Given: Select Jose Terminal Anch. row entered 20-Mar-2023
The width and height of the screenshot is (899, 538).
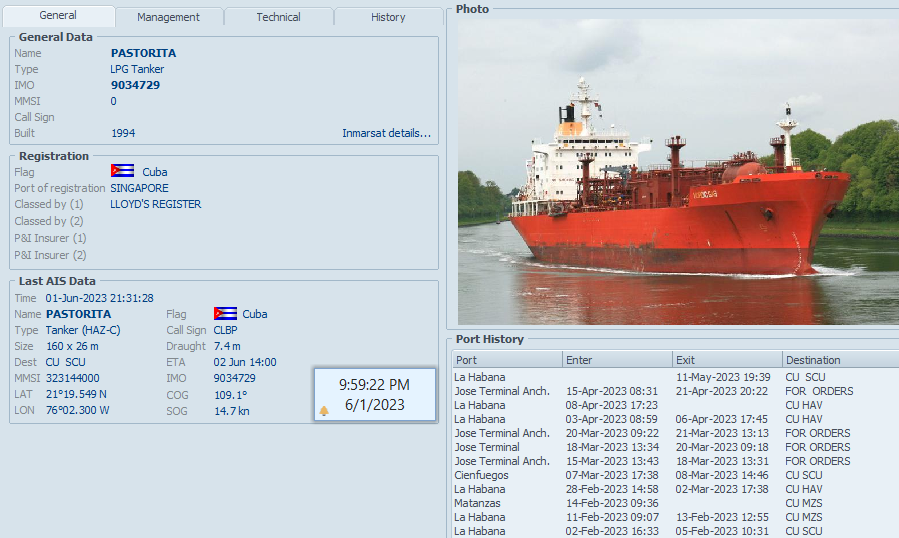Looking at the screenshot, I should click(x=675, y=433).
